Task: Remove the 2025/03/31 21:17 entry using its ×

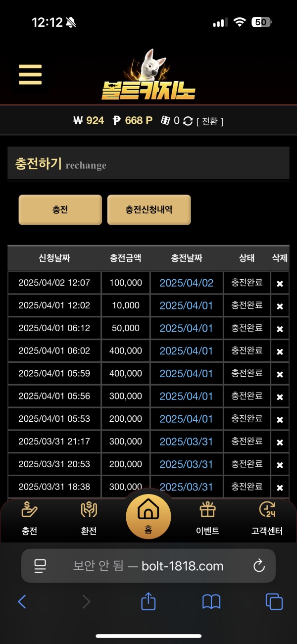Action: (280, 441)
